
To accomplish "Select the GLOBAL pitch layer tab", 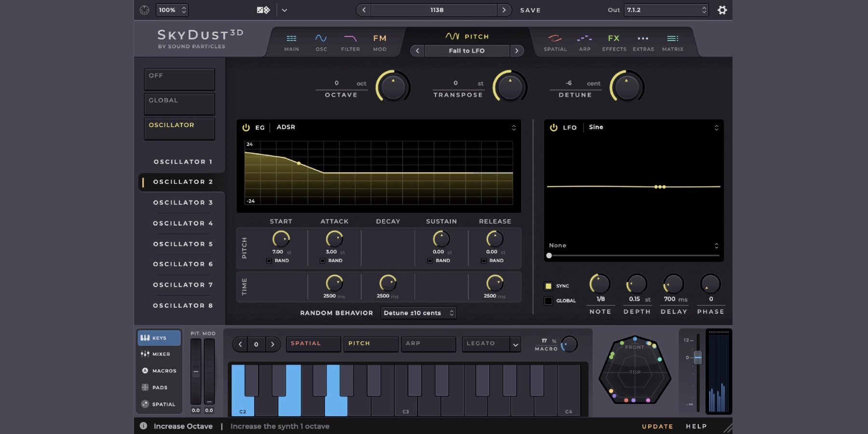I will [179, 104].
